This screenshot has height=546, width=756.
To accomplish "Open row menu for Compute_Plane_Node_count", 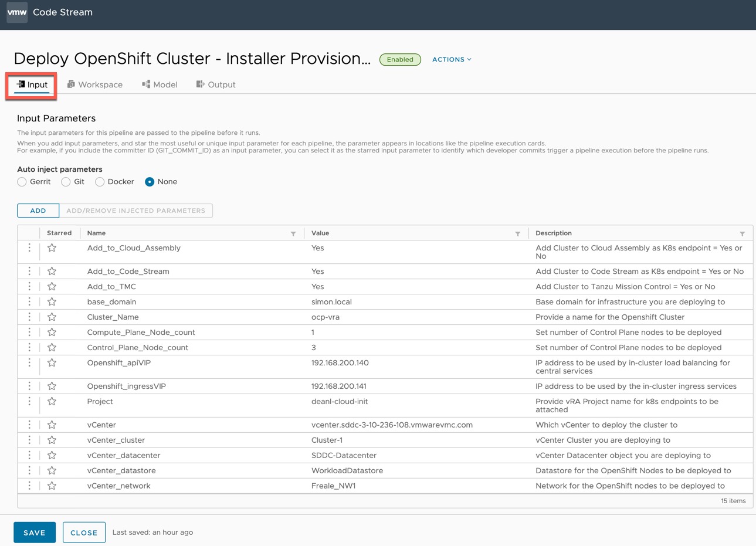I will coord(29,333).
